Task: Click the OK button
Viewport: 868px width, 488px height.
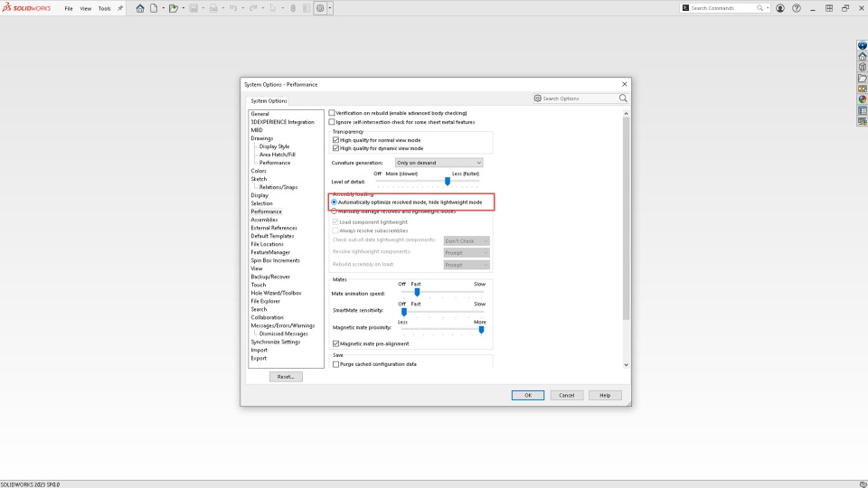Action: tap(527, 395)
